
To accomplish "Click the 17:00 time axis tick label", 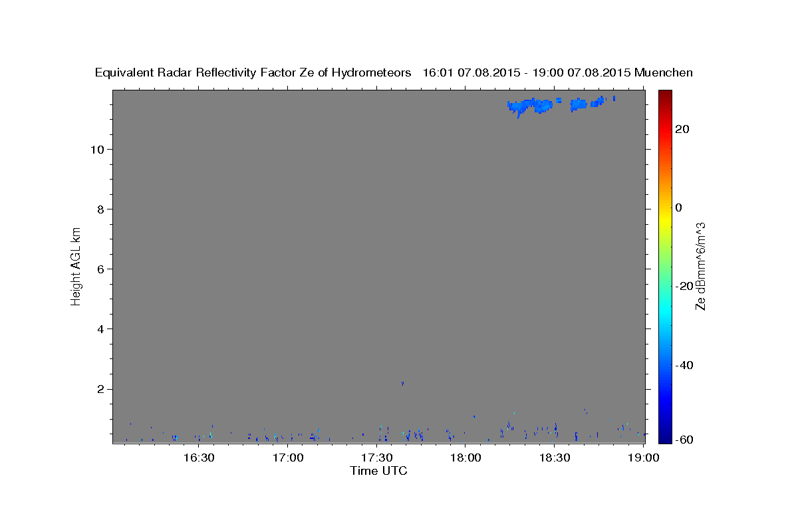I will 288,458.
